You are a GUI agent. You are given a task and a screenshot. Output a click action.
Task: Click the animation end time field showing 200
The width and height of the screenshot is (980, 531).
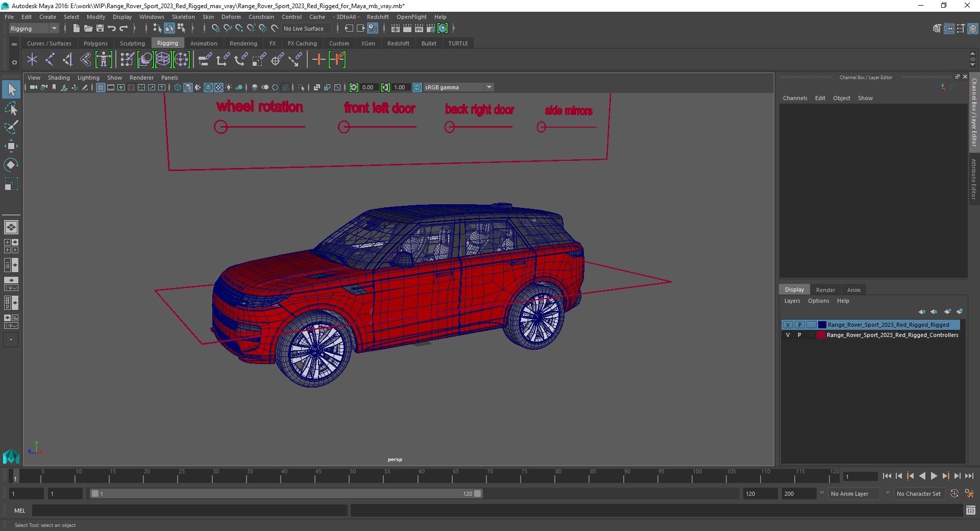click(x=799, y=494)
